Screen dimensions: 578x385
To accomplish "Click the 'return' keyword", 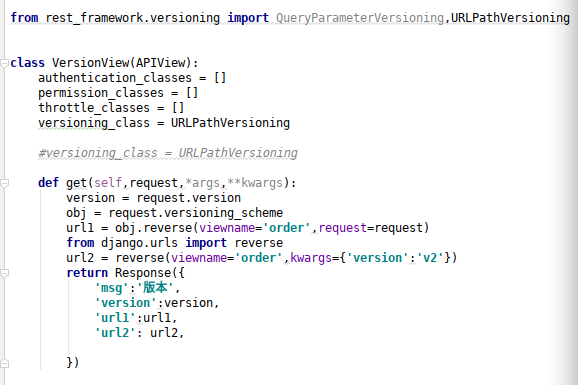I will (x=87, y=273).
